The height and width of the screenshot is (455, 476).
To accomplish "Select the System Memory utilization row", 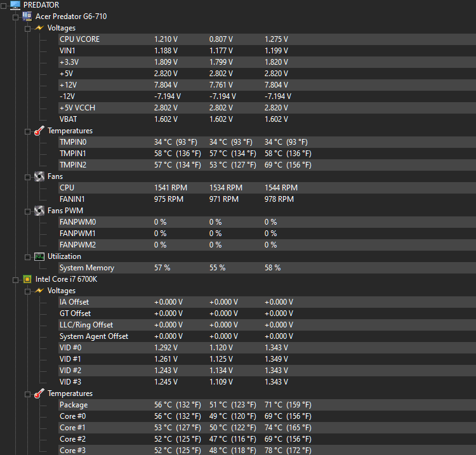I will point(267,268).
